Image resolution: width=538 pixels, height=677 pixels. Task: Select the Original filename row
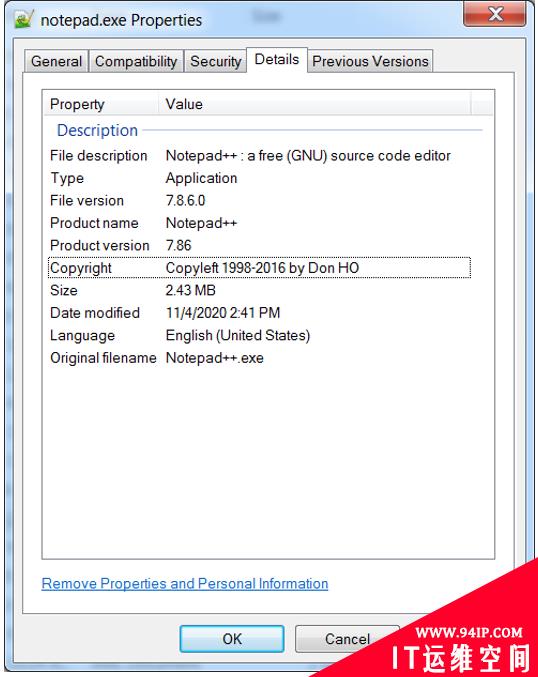tap(260, 357)
